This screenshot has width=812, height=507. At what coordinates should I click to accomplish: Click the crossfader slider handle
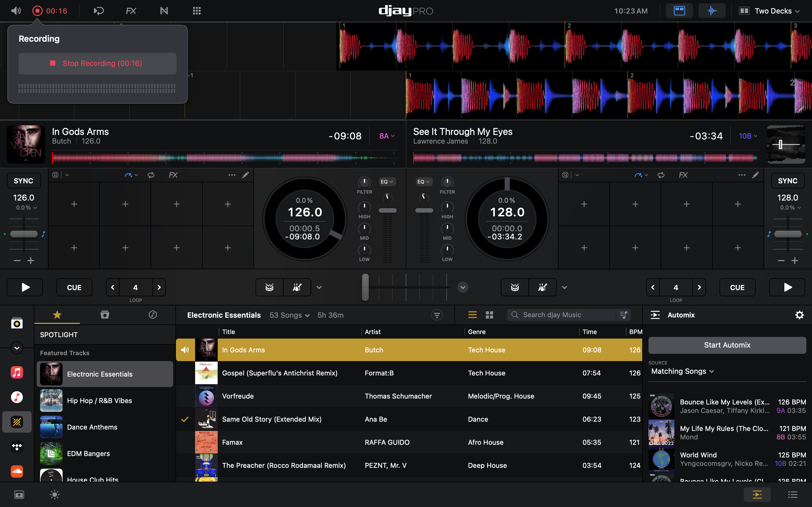(365, 287)
